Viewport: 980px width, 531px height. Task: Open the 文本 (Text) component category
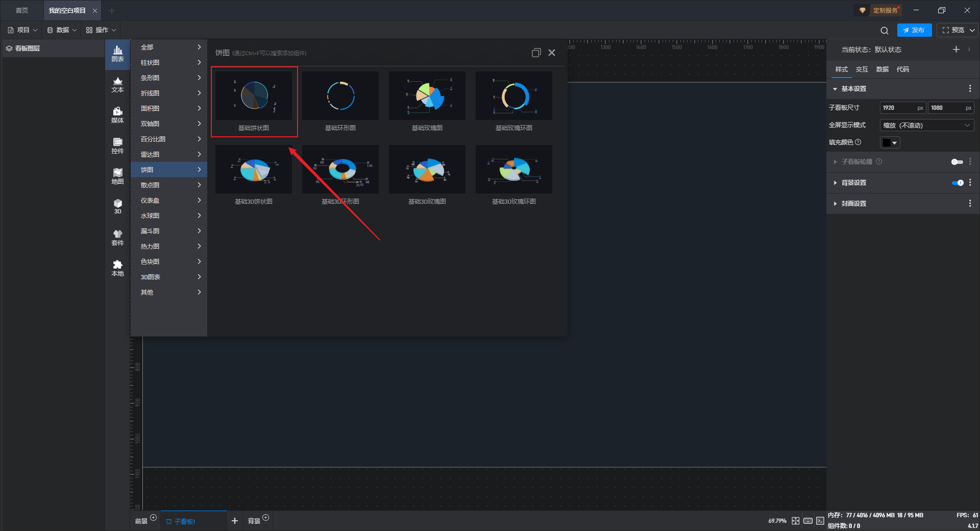[117, 85]
